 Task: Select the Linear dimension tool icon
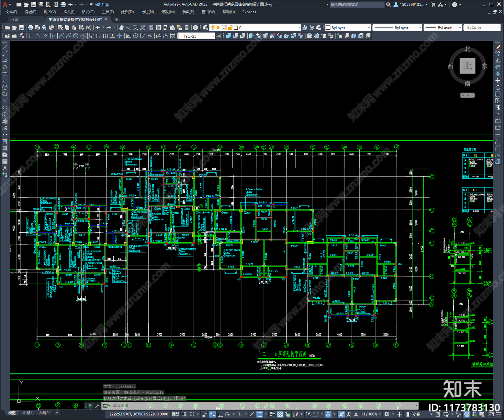point(31,36)
